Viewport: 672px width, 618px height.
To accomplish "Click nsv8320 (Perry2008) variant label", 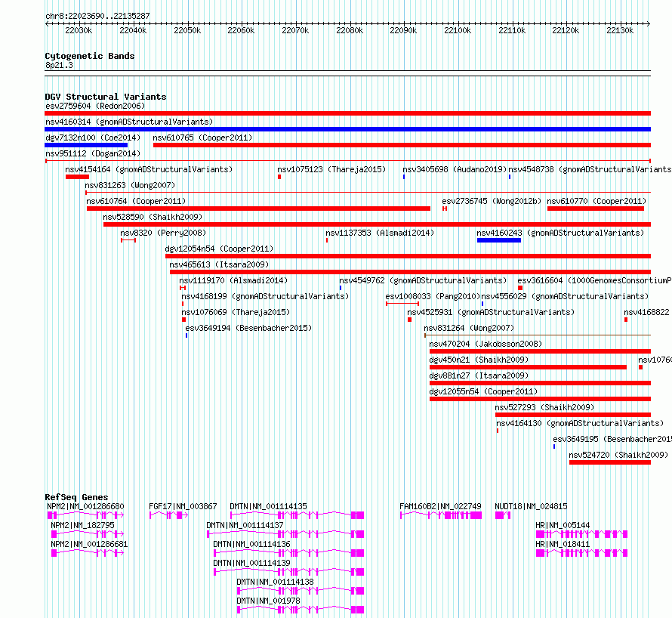I will (x=163, y=233).
